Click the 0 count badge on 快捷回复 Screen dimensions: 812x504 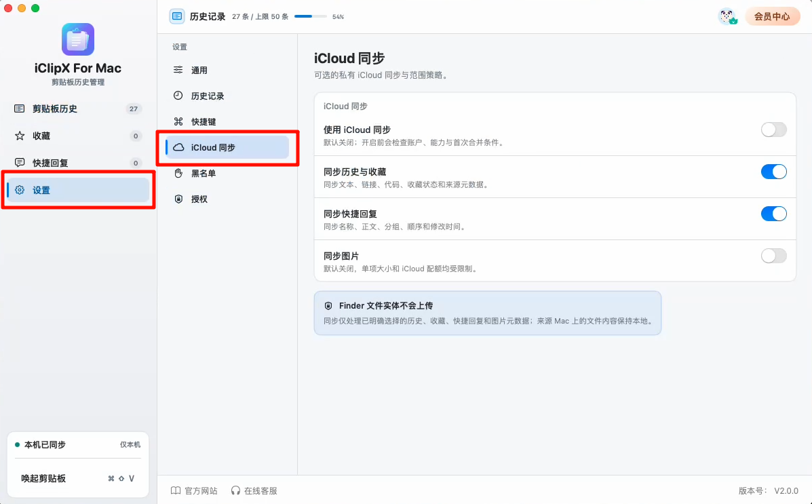click(x=136, y=163)
